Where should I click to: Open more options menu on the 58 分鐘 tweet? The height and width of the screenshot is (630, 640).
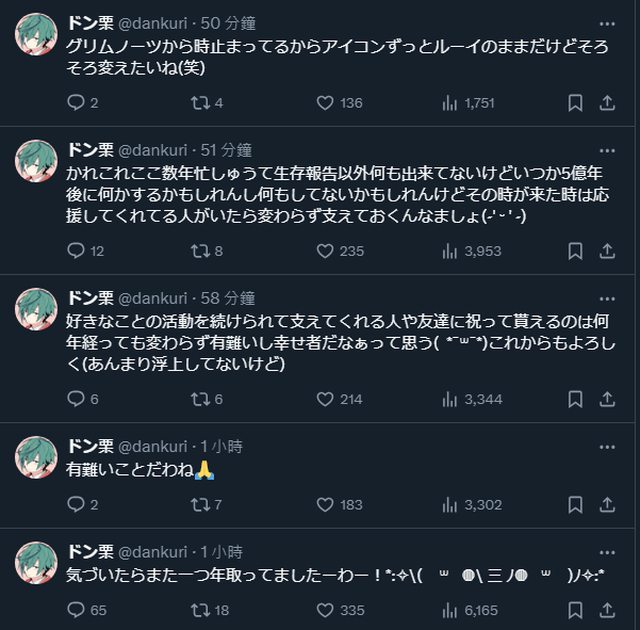(x=607, y=298)
